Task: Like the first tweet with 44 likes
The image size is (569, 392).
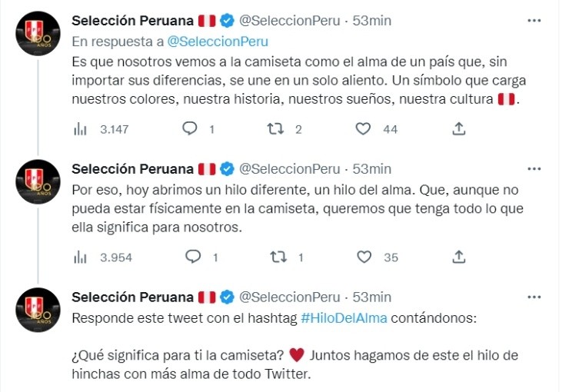Action: click(x=363, y=130)
